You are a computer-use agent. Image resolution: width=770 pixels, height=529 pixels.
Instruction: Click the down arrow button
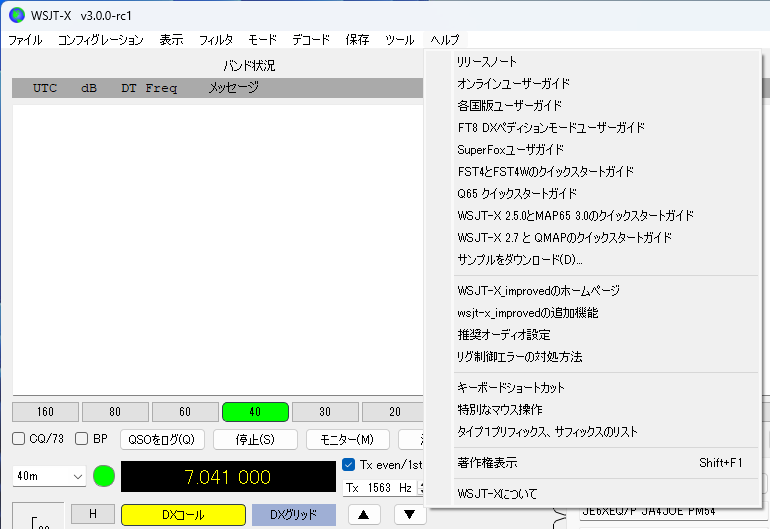(410, 514)
